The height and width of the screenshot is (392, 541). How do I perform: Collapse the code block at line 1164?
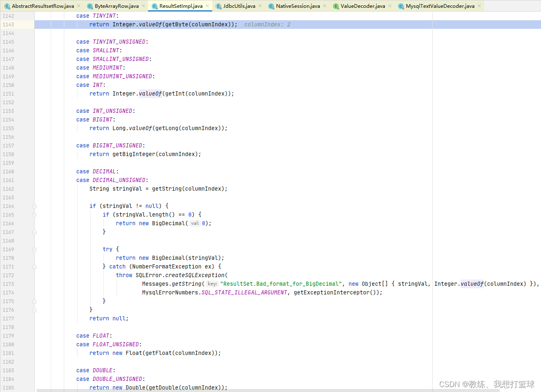pos(35,206)
